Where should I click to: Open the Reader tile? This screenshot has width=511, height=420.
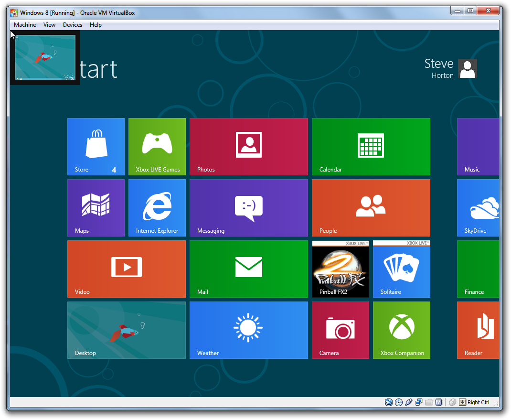pos(478,330)
